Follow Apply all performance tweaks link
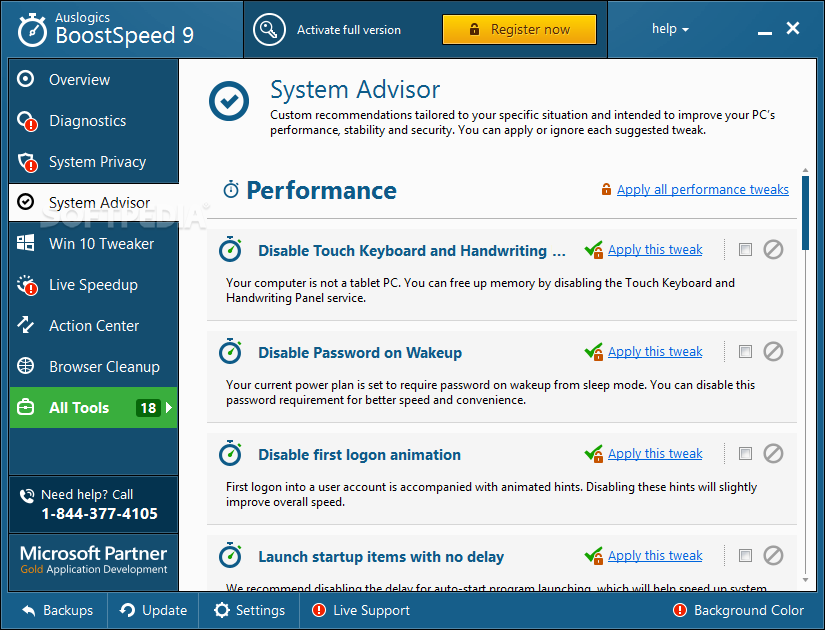The image size is (825, 630). pyautogui.click(x=702, y=189)
